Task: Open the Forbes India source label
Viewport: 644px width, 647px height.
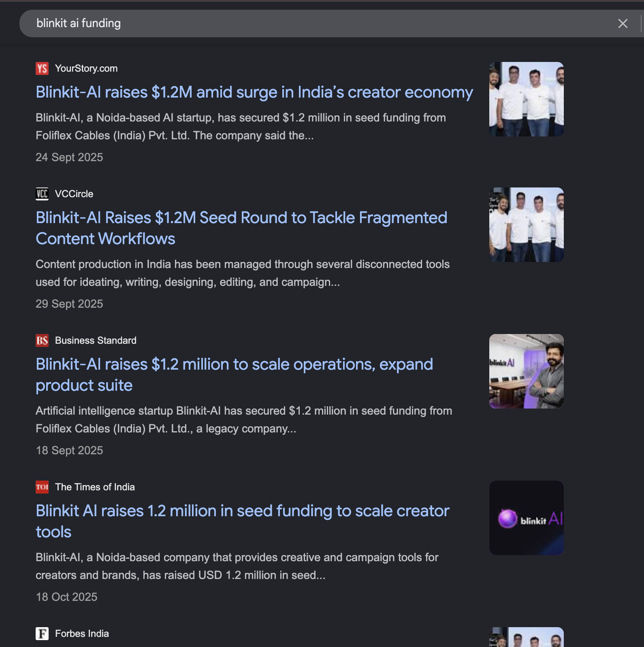Action: coord(82,634)
